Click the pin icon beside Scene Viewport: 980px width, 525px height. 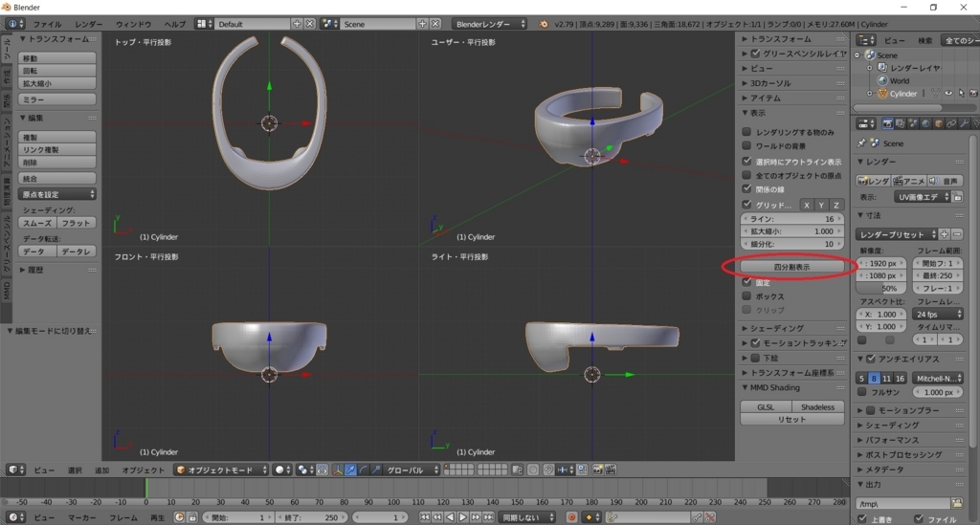click(x=861, y=142)
